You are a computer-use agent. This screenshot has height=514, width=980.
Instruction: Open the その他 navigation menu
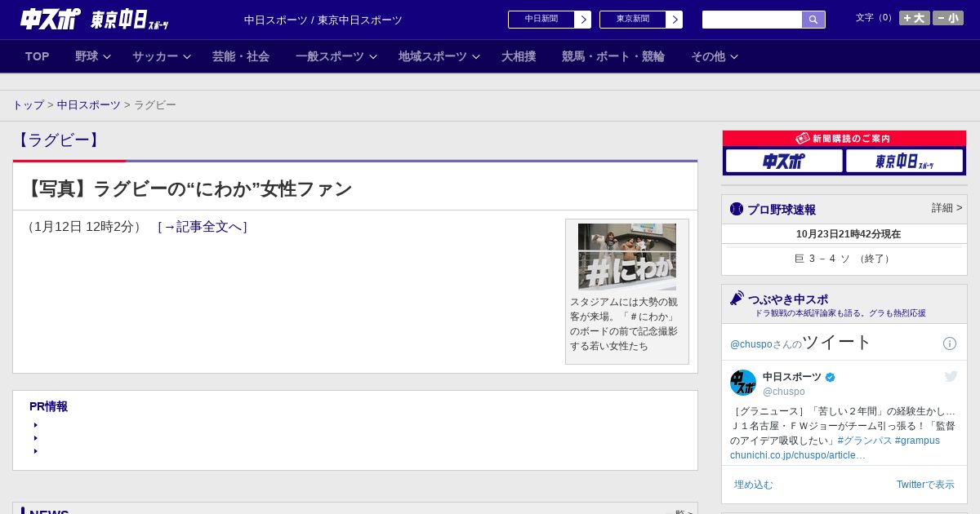click(708, 56)
